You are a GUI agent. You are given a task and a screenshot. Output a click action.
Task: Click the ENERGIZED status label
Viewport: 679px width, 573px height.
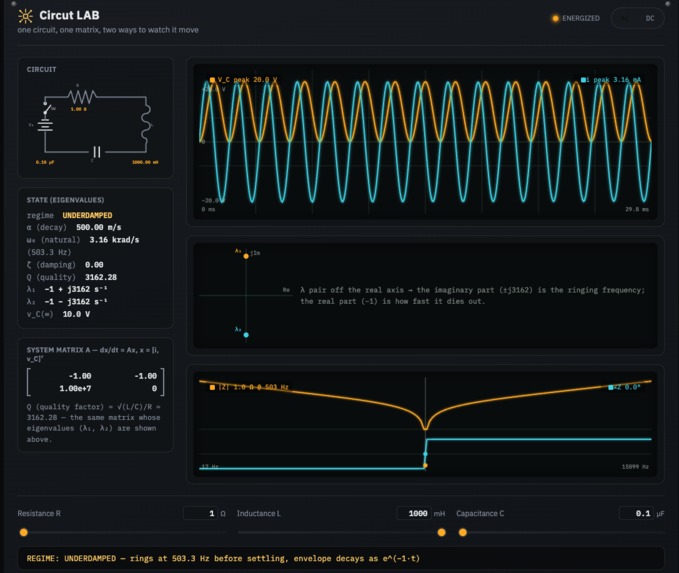581,18
